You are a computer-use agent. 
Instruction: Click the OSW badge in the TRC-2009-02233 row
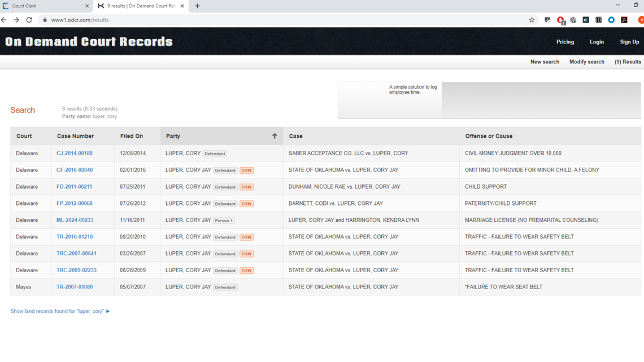[246, 271]
